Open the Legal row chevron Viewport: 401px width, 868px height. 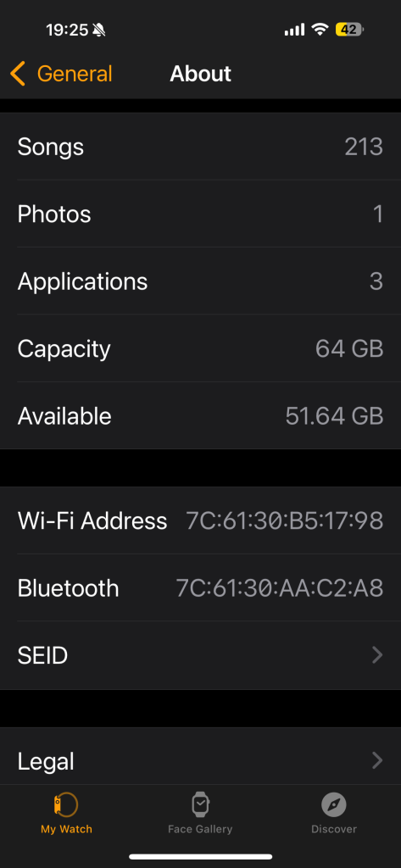377,760
